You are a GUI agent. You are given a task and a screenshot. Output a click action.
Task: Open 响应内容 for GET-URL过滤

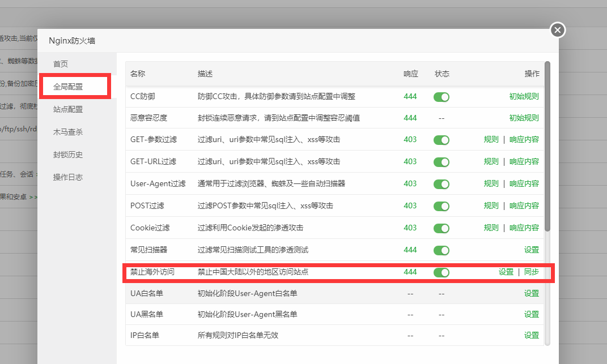point(524,162)
